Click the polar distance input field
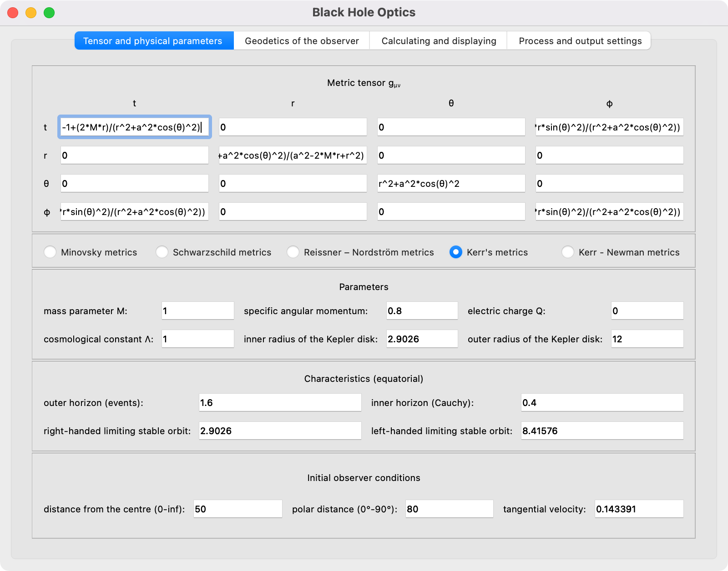Screen dimensions: 728x571 pyautogui.click(x=449, y=509)
